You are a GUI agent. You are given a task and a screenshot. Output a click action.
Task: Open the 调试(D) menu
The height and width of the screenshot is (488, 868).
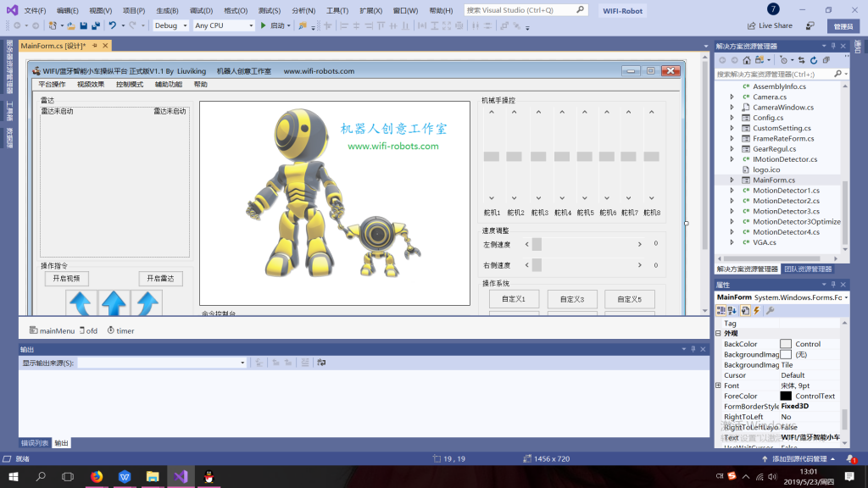point(201,10)
